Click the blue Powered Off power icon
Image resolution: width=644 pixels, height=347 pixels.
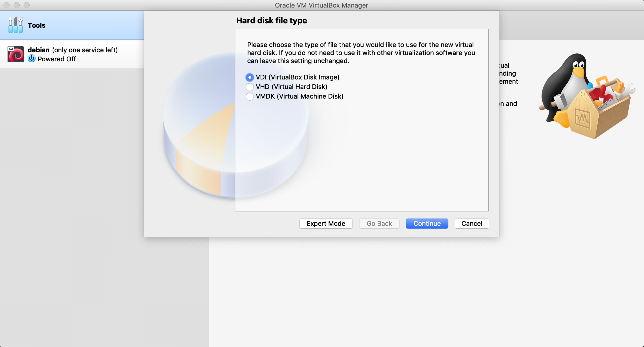coord(31,59)
